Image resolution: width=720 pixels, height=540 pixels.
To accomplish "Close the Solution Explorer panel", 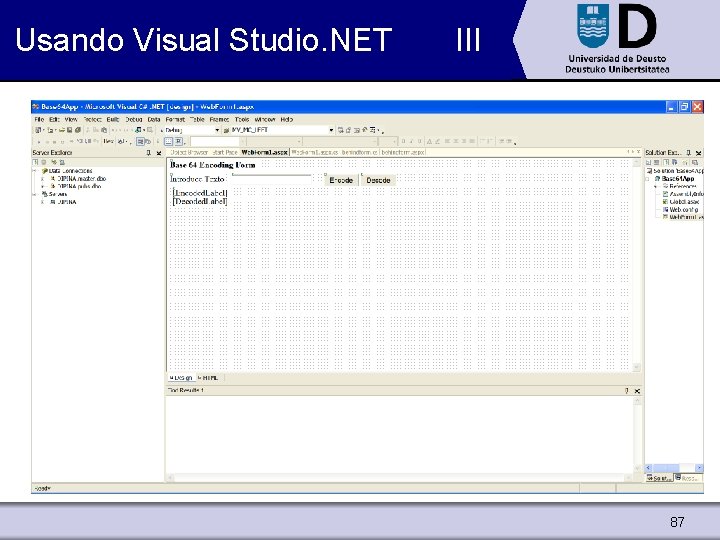I will (x=698, y=153).
